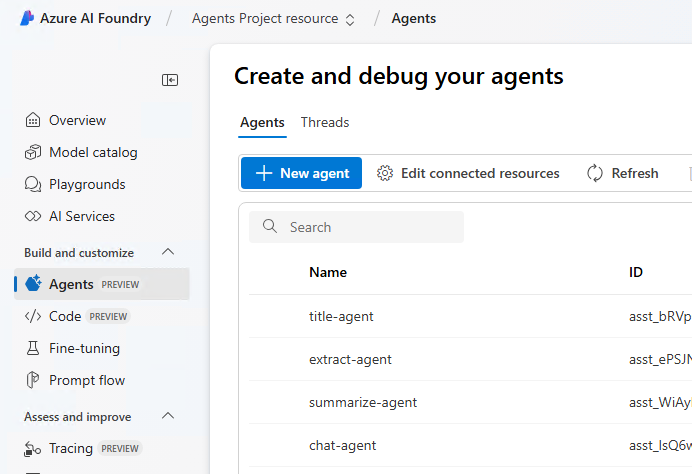Click the Prompt flow icon
The width and height of the screenshot is (692, 474).
[x=33, y=380]
